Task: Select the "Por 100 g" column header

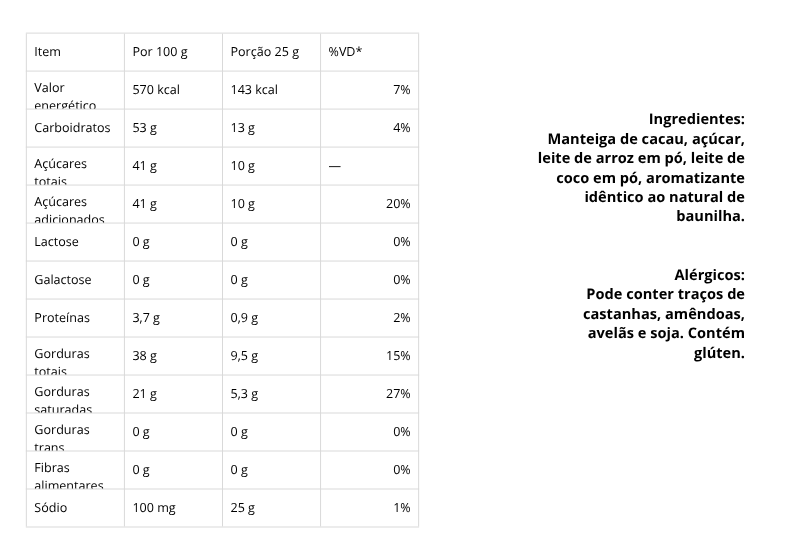Action: (160, 52)
